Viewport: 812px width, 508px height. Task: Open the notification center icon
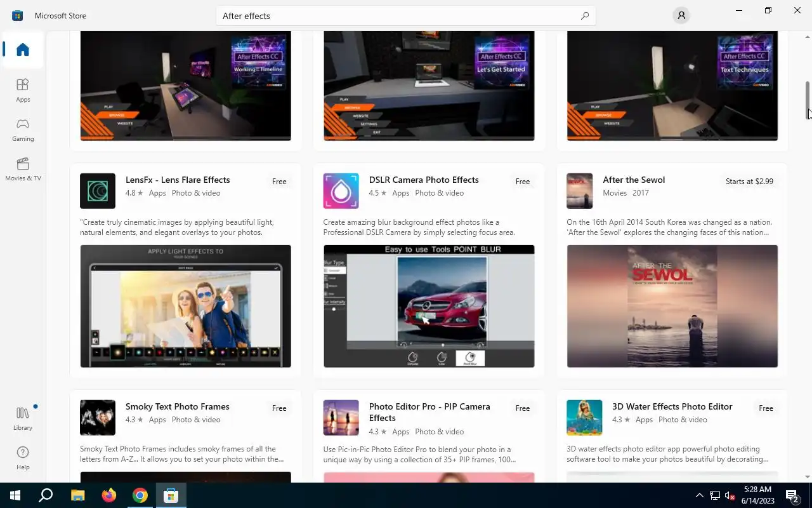(x=792, y=495)
